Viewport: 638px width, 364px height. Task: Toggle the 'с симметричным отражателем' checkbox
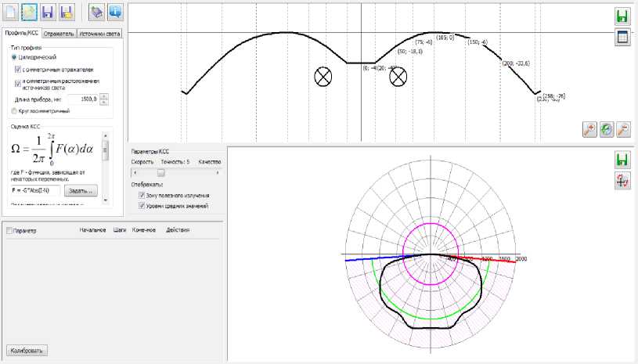[x=20, y=68]
